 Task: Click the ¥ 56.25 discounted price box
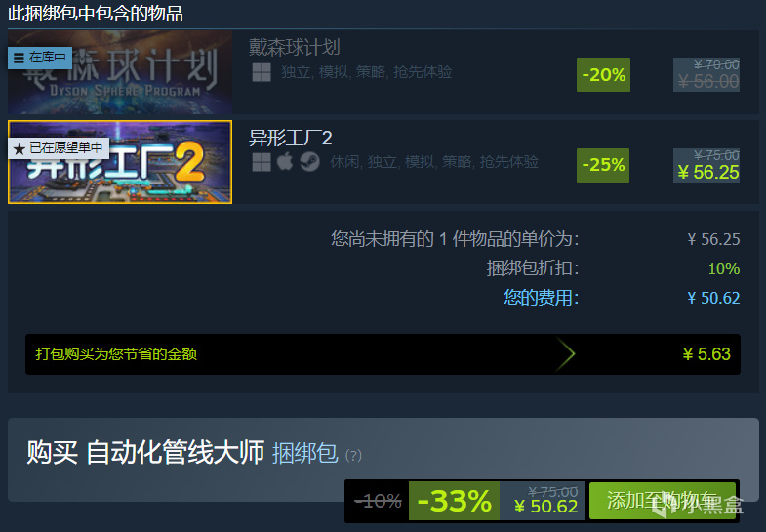[706, 165]
